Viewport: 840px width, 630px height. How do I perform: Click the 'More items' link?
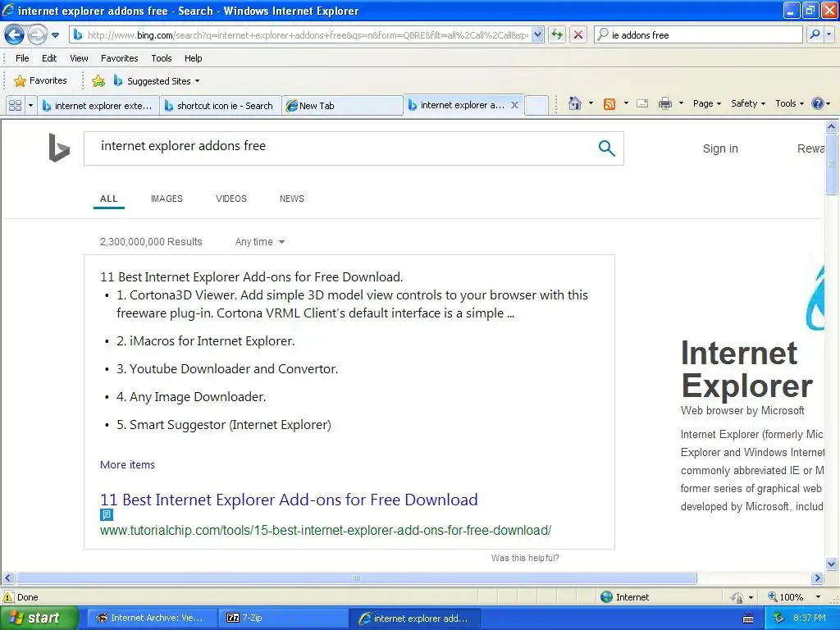point(127,465)
